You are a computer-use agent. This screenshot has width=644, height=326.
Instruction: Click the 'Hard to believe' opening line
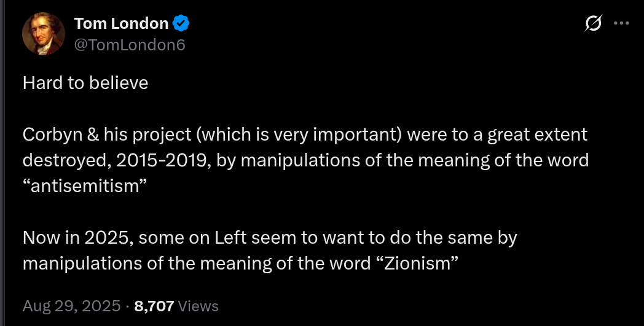[85, 83]
